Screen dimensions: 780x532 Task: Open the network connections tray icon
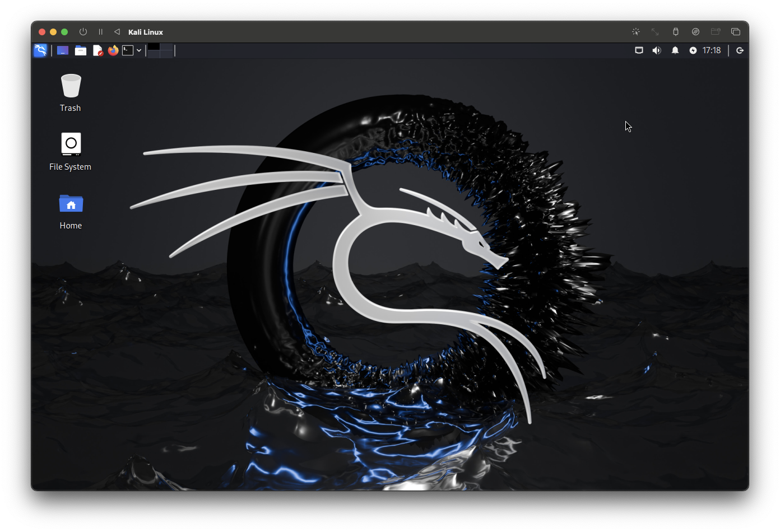[x=639, y=50]
